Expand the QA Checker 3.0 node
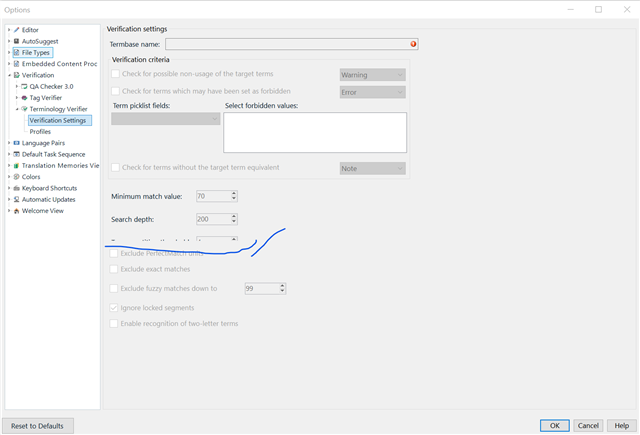 pyautogui.click(x=17, y=87)
